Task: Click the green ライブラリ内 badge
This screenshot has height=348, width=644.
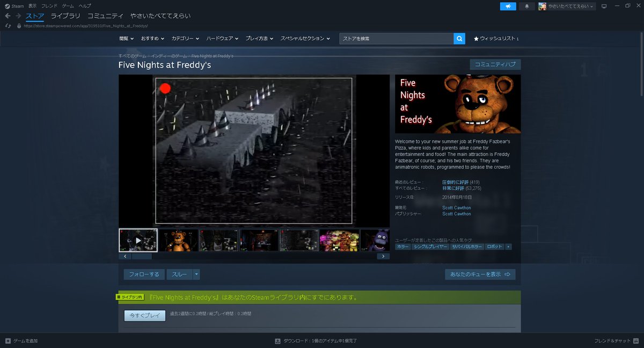Action: click(130, 296)
